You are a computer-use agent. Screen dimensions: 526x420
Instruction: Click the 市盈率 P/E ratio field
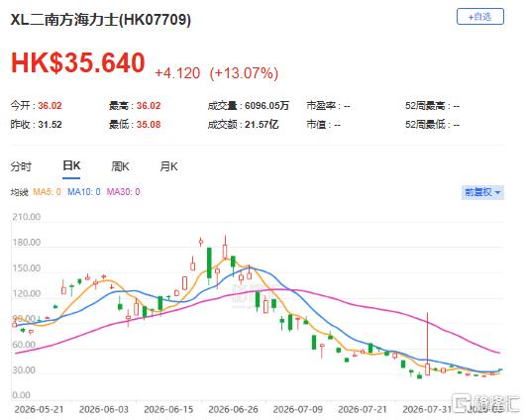pos(329,106)
